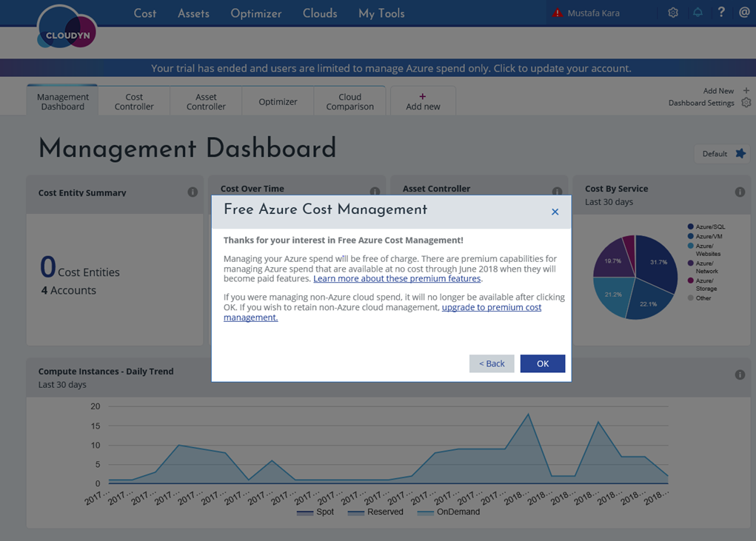The image size is (756, 541).
Task: Expand the Optimizer menu in top bar
Action: click(255, 13)
